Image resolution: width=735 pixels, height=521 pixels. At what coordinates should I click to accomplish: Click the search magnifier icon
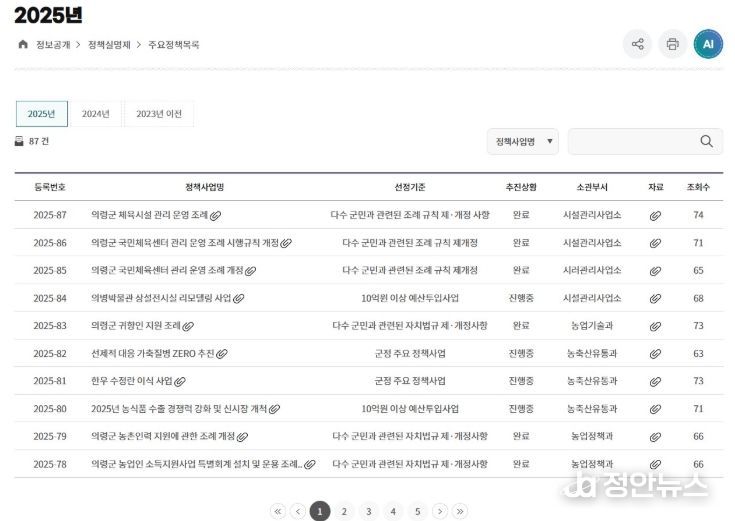tap(707, 141)
